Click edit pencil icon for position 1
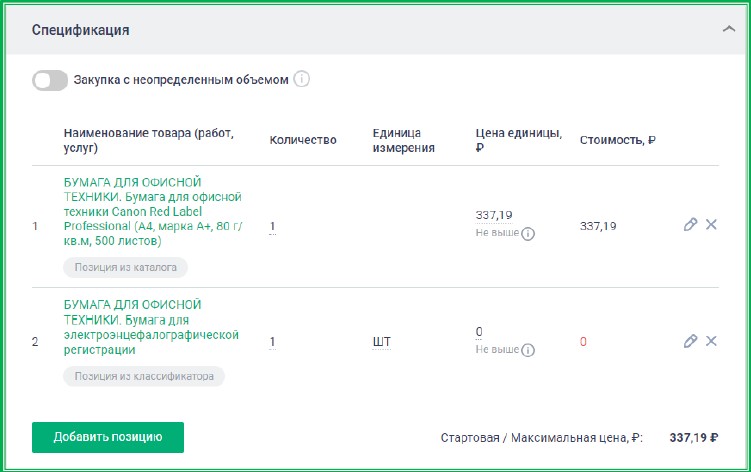 pyautogui.click(x=690, y=225)
